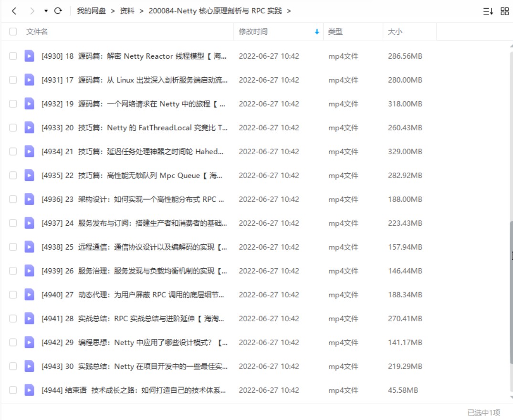Expand chevron after 我的网盘 breadcrumb
The image size is (513, 420).
click(x=113, y=11)
